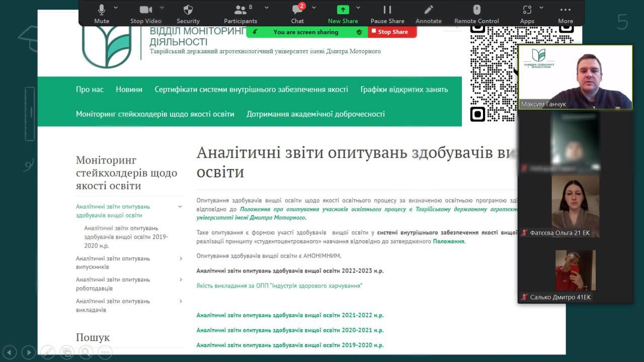Click the slideshow pen tool icon

[x=48, y=352]
